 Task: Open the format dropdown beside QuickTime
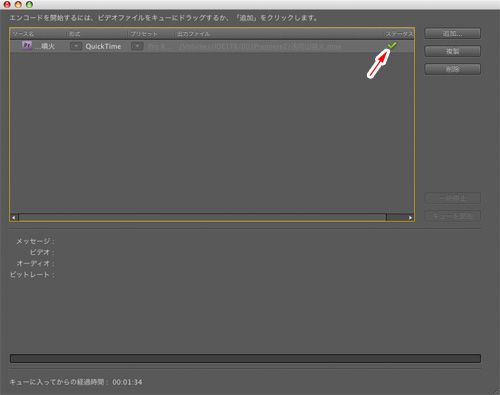(x=76, y=46)
